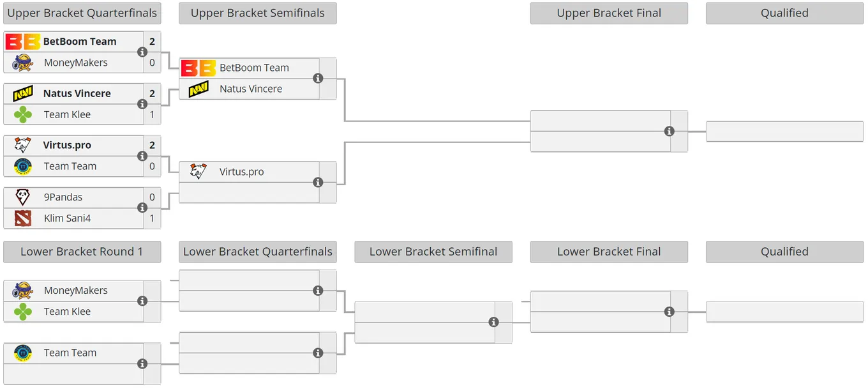
Task: Click Dota 2 logo beside Klim Sani4
Action: point(23,218)
